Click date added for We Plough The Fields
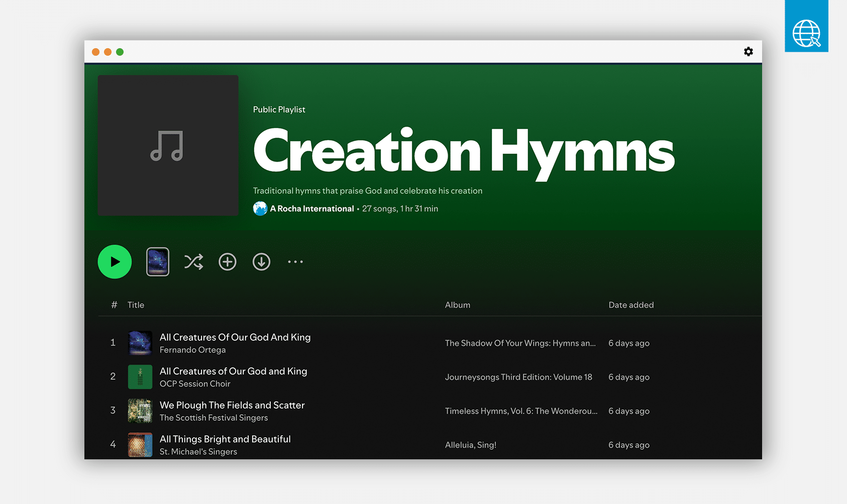The width and height of the screenshot is (847, 504). coord(629,411)
